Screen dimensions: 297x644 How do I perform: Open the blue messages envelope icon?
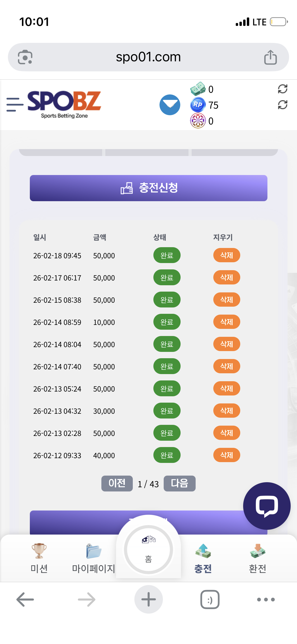click(170, 105)
